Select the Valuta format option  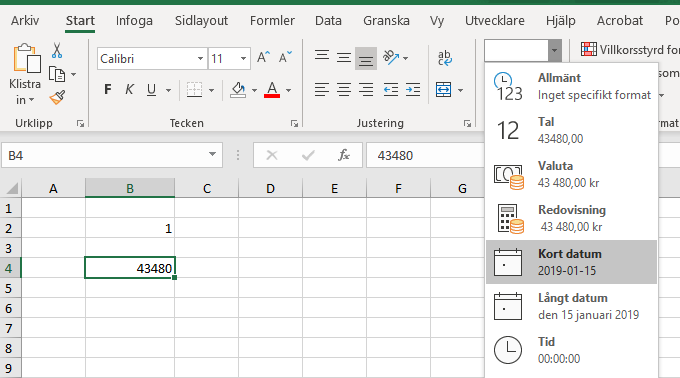(572, 174)
